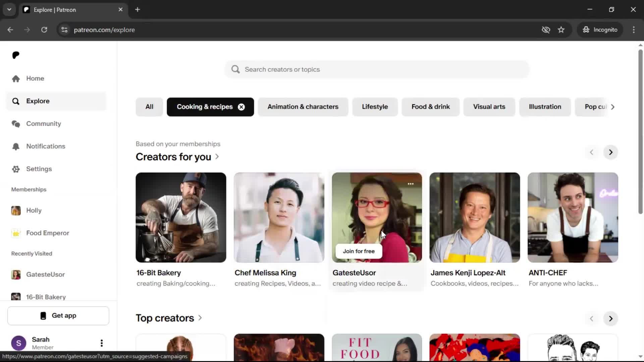
Task: Open the Creators for you heading link
Action: tap(177, 157)
